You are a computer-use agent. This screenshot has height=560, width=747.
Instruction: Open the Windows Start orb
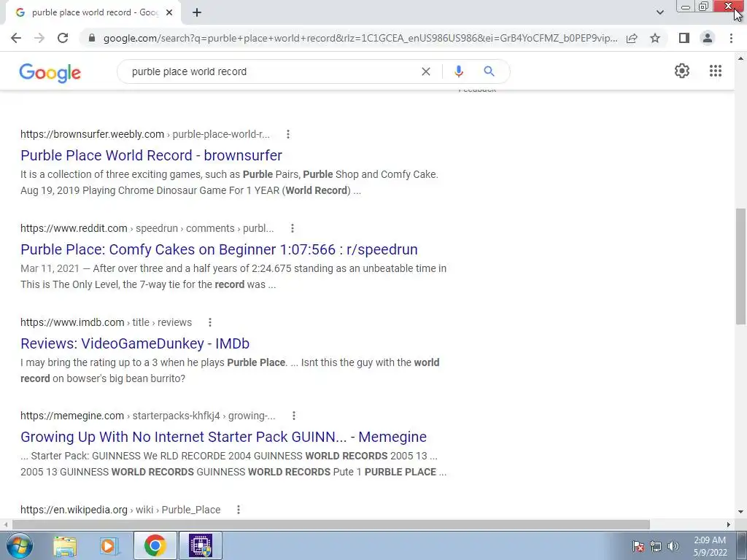20,545
